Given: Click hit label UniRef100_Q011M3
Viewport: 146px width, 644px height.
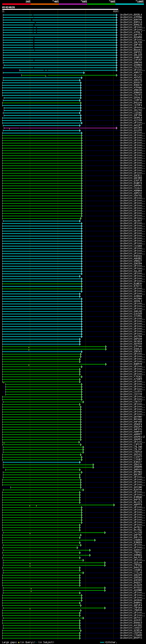Looking at the screenshot, I should 131,130.
